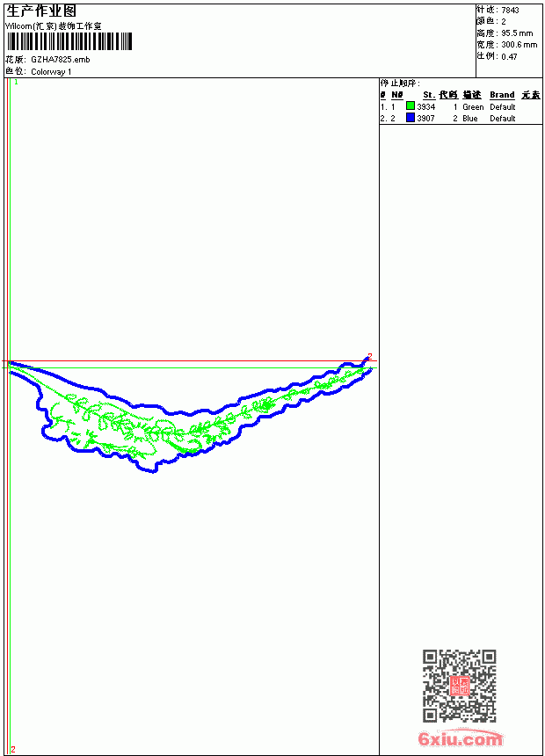Viewport: 545px width, 756px height.
Task: Select the Blue description in row 2
Action: [x=469, y=119]
